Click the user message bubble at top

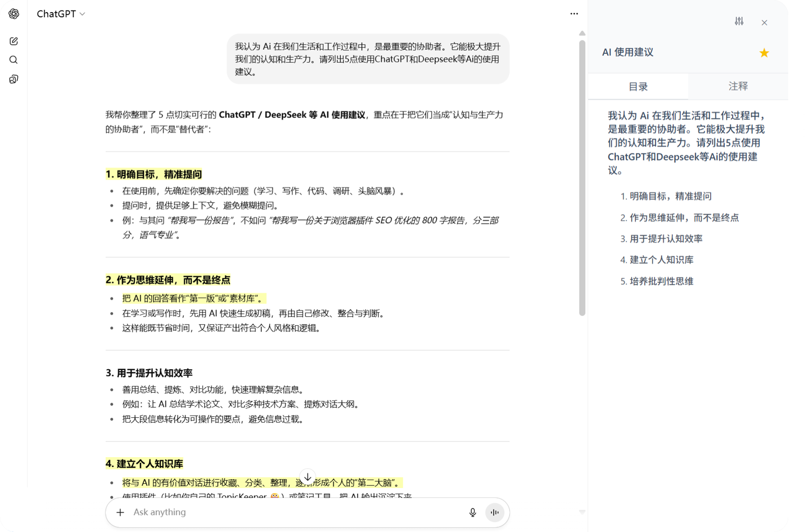[x=368, y=59]
